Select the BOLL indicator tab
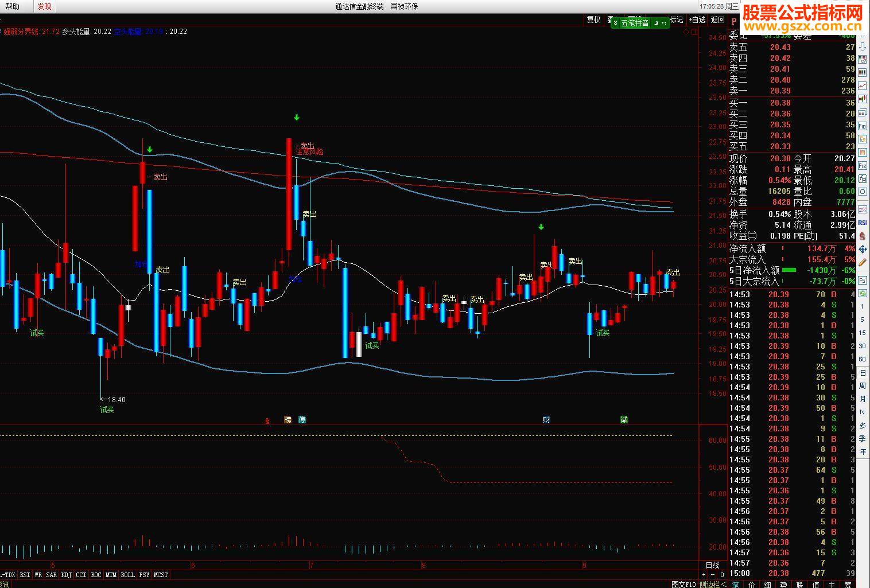The width and height of the screenshot is (870, 588). click(127, 575)
